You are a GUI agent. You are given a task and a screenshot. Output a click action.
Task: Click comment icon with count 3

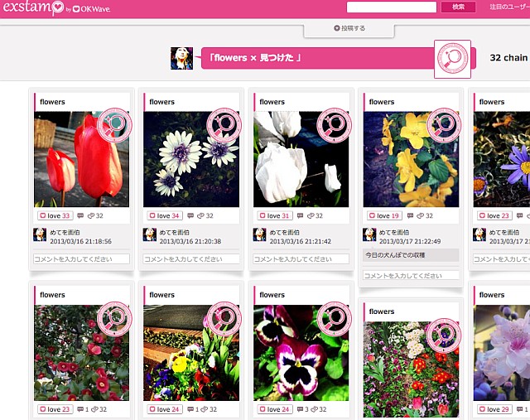(x=300, y=409)
